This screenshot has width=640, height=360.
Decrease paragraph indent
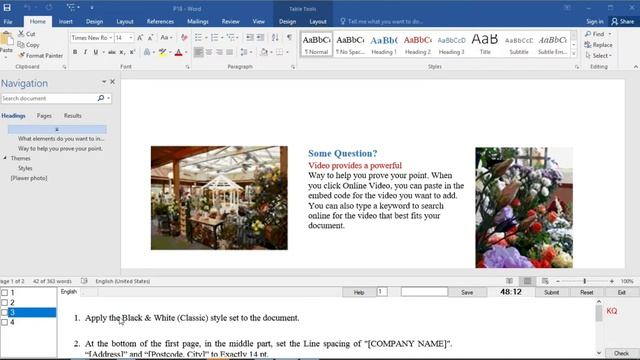click(249, 38)
